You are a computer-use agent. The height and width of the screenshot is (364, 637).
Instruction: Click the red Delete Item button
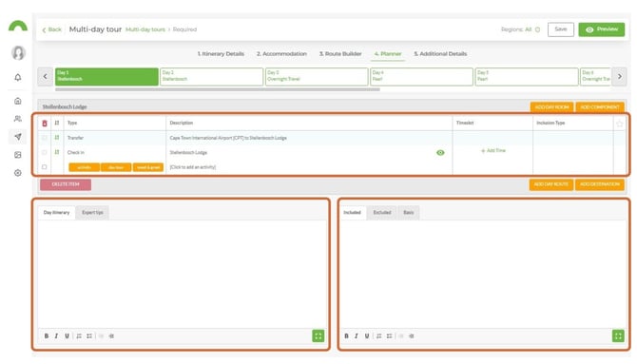pos(66,184)
